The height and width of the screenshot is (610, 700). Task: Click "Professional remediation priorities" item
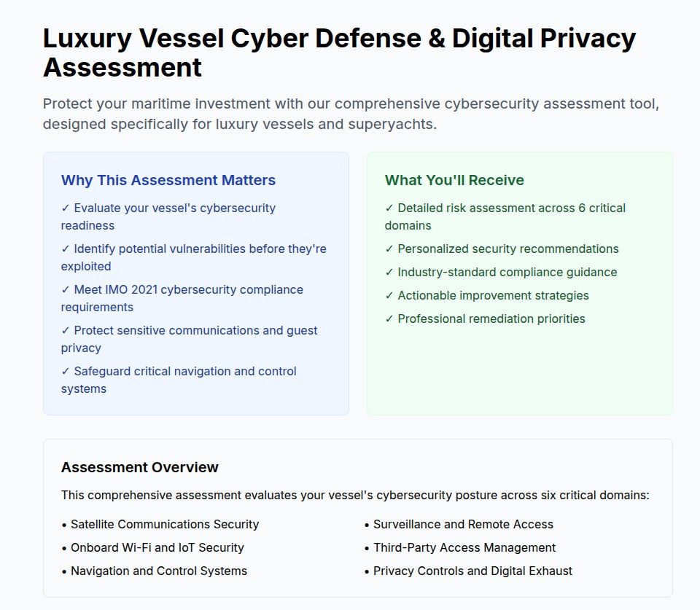(485, 318)
